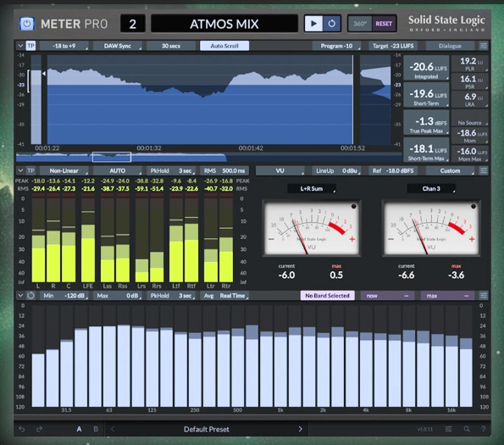Click the left VU meter clip indicator
The width and height of the screenshot is (504, 445).
pyautogui.click(x=353, y=207)
